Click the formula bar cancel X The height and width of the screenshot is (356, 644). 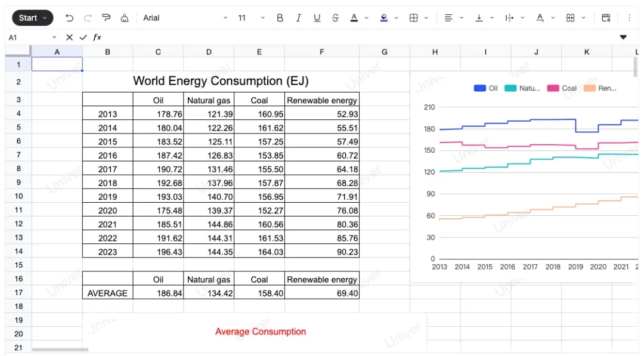click(x=69, y=37)
